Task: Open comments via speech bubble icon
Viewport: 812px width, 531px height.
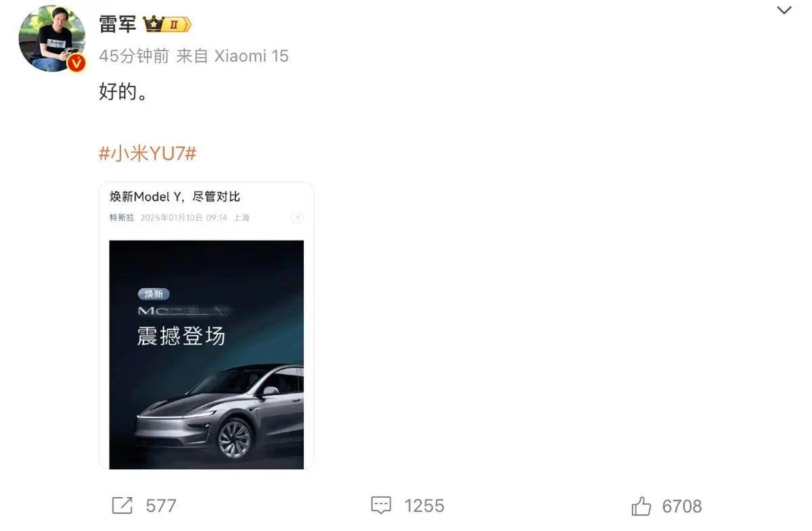Action: (x=381, y=505)
